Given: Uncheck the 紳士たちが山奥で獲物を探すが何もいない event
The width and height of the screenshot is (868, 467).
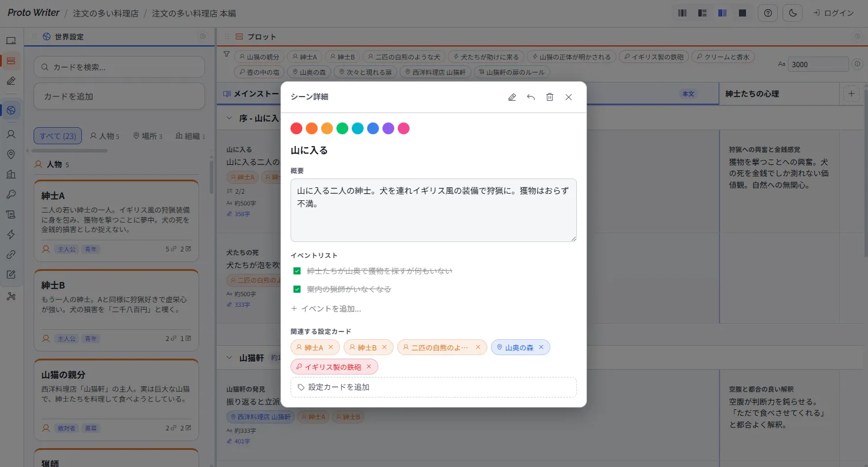Looking at the screenshot, I should pyautogui.click(x=297, y=271).
